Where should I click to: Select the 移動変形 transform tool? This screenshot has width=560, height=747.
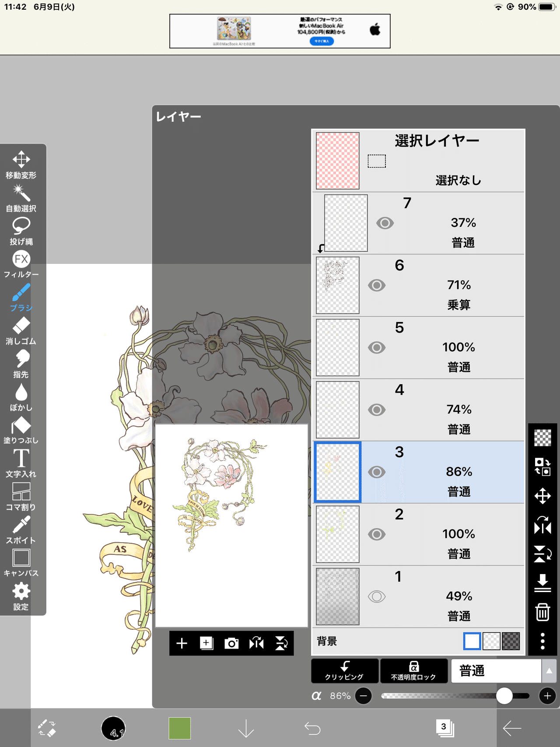[21, 165]
